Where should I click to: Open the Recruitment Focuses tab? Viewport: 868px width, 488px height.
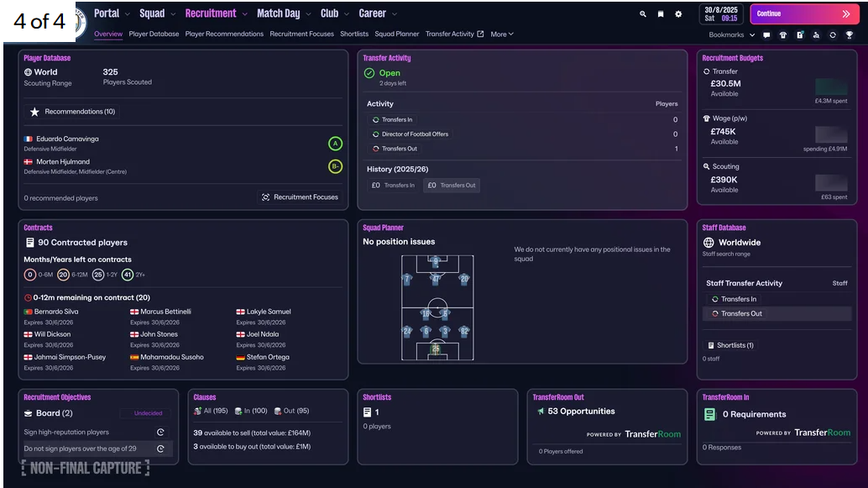tap(301, 34)
